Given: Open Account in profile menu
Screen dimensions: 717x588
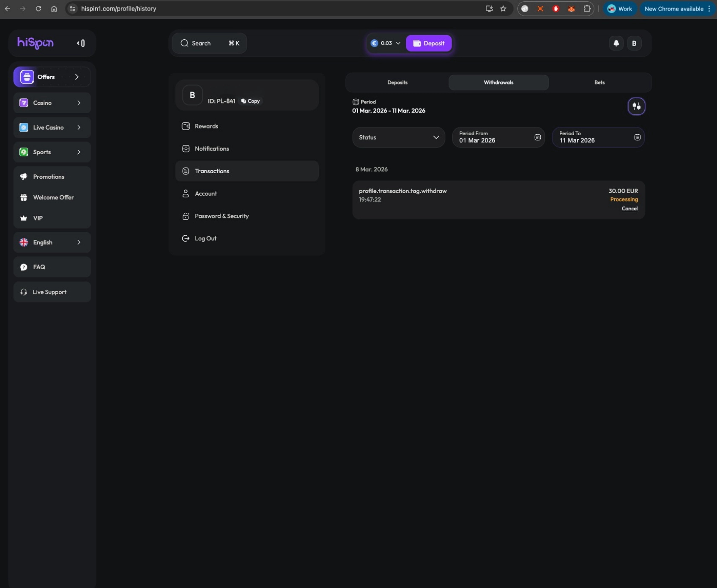Looking at the screenshot, I should pos(247,193).
